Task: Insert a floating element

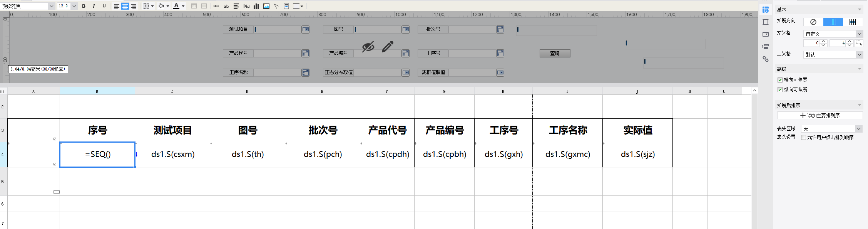Action: click(296, 6)
